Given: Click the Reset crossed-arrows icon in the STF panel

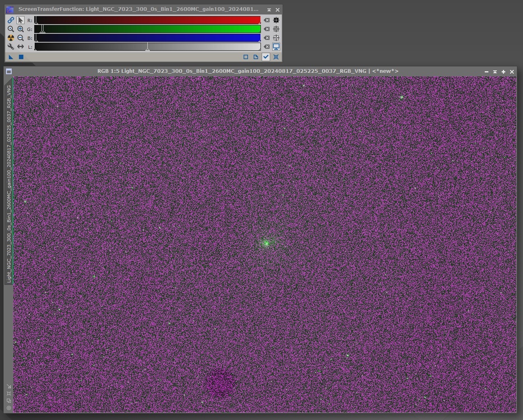Looking at the screenshot, I should 276,57.
